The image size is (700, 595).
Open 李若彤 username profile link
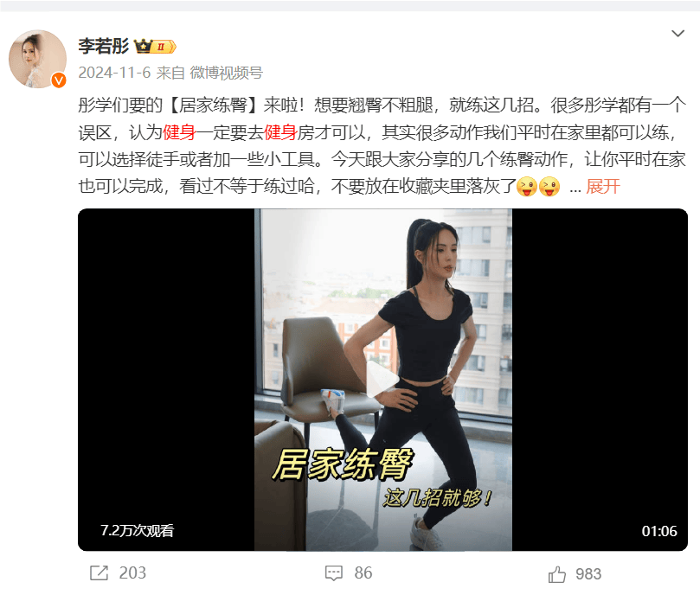coord(104,46)
